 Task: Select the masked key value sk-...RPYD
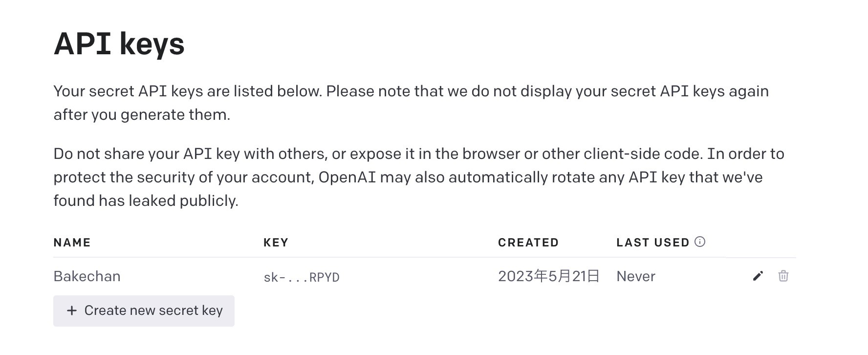click(x=302, y=277)
